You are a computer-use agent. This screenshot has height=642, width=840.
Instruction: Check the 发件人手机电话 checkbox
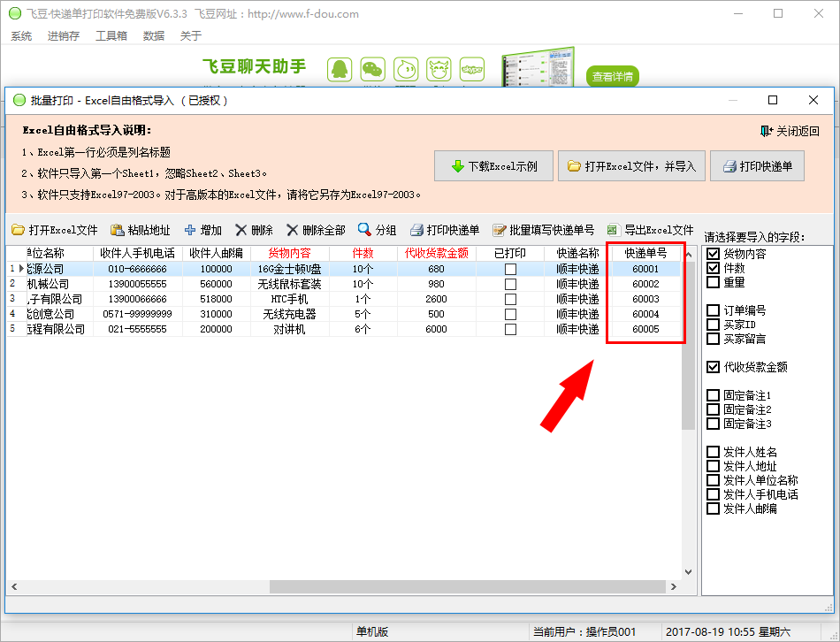click(713, 494)
